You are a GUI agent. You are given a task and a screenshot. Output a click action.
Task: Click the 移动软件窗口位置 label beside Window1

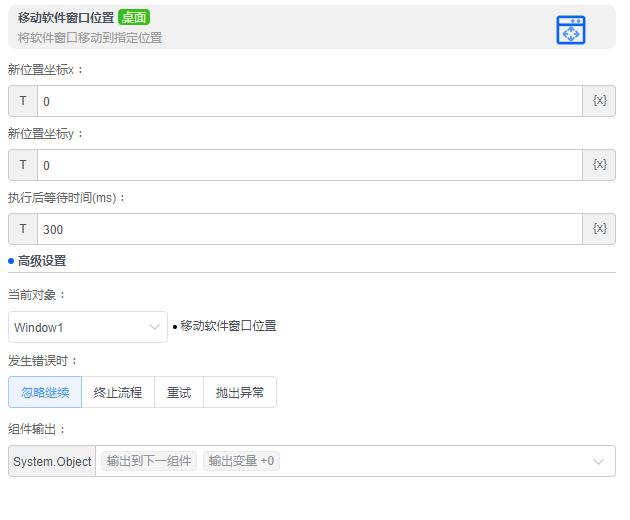[228, 326]
